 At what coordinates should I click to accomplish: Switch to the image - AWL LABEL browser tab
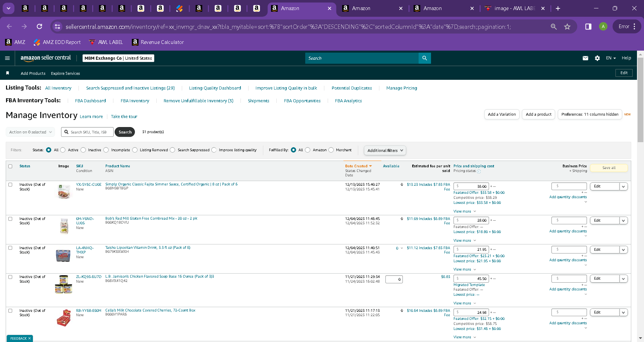point(514,8)
